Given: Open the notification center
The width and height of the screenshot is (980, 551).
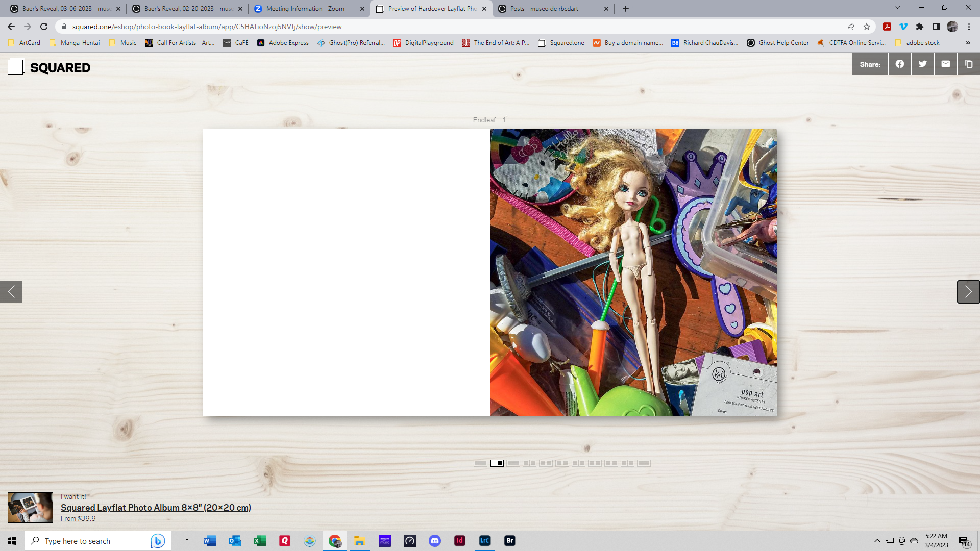Looking at the screenshot, I should click(x=964, y=541).
